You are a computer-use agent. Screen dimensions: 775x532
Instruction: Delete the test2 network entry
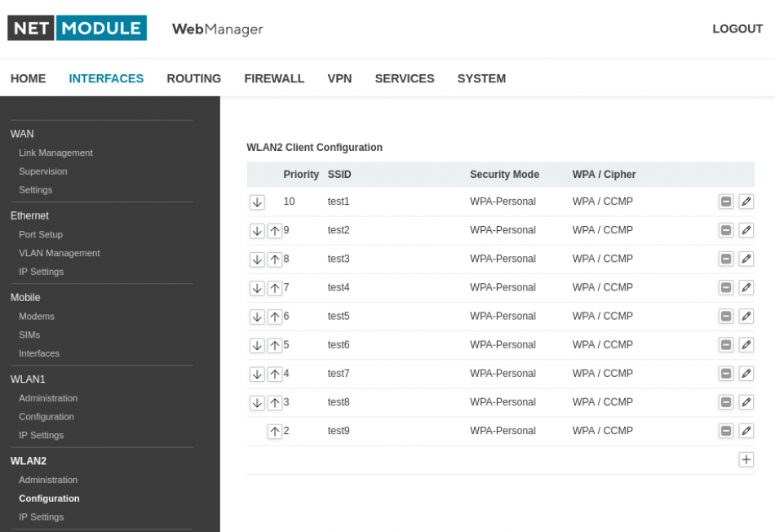point(725,230)
